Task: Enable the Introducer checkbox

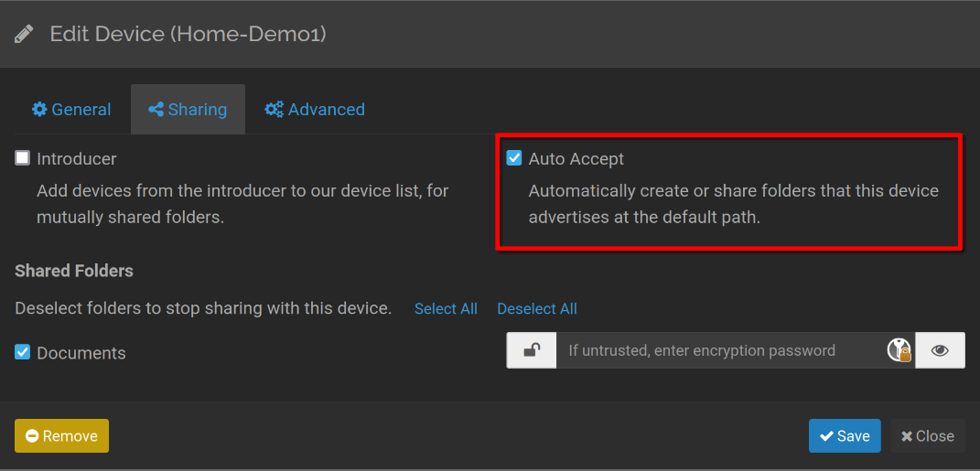Action: [x=23, y=158]
